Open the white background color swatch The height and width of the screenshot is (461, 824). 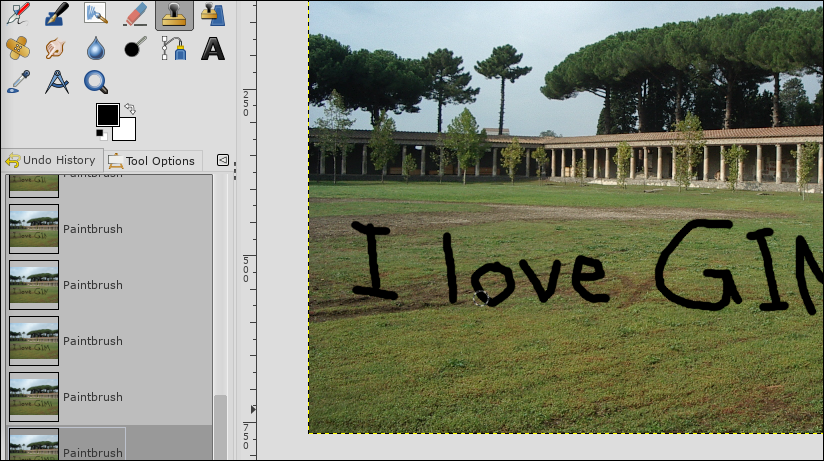pos(128,132)
